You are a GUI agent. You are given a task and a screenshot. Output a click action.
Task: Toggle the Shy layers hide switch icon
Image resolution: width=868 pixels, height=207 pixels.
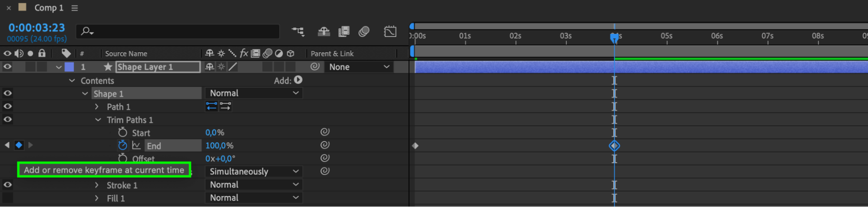324,31
